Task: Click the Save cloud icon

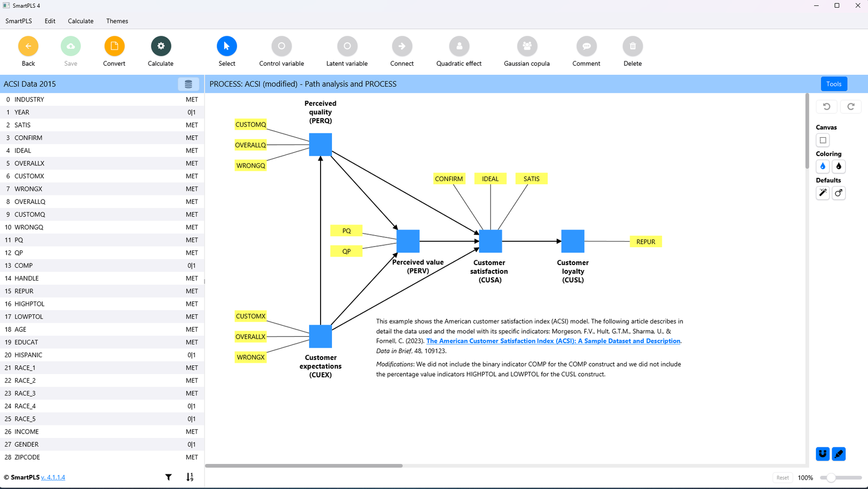Action: point(71,46)
